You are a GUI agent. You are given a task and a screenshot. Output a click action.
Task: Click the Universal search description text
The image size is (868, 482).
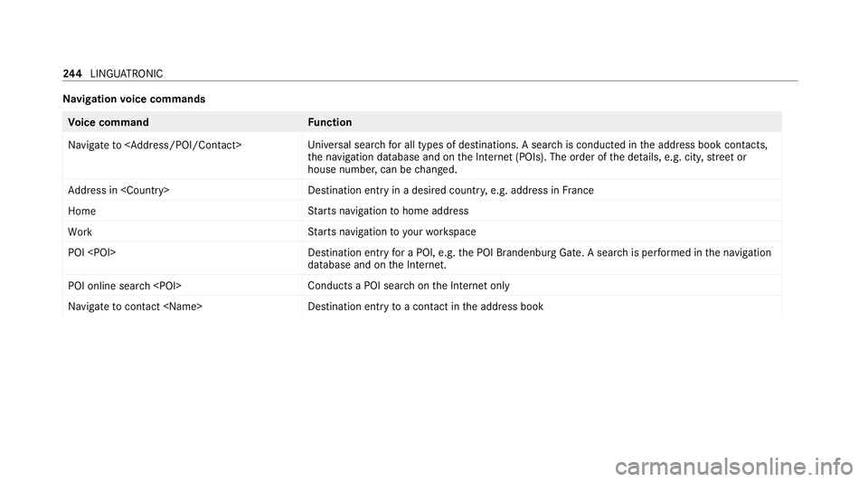tap(537, 157)
